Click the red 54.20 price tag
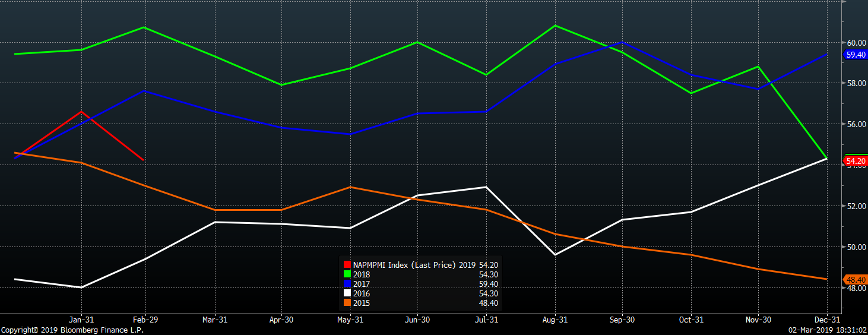 pos(856,161)
